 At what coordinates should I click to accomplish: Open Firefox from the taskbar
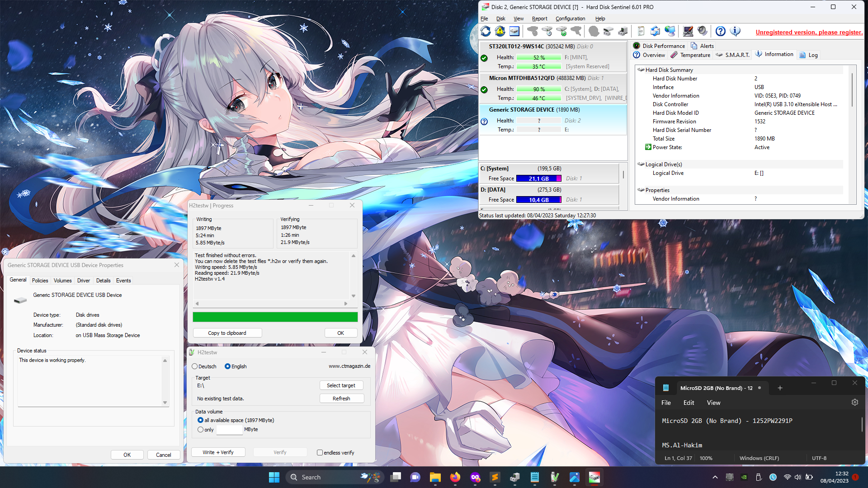click(x=455, y=477)
